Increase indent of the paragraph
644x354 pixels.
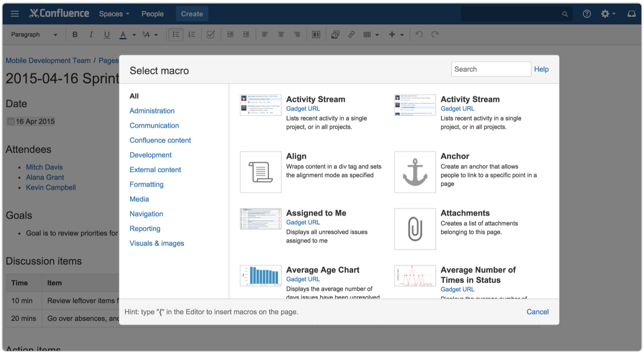coord(246,34)
